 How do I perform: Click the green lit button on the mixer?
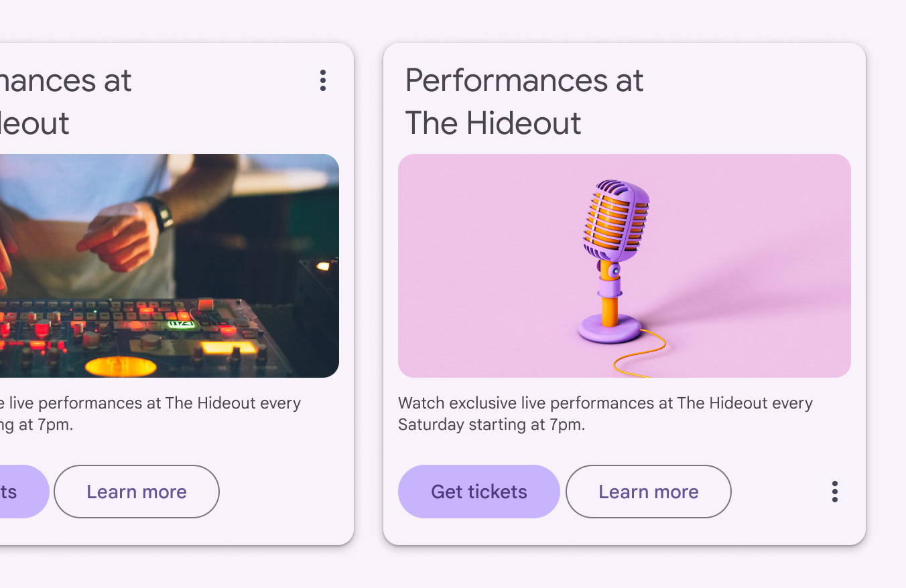tap(181, 324)
